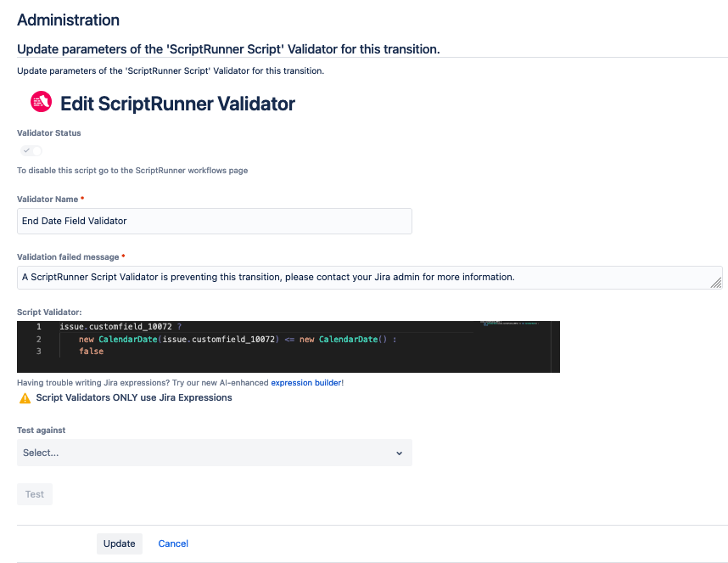This screenshot has height=563, width=728.
Task: Click the chevron arrow in Test against
Action: click(x=400, y=453)
